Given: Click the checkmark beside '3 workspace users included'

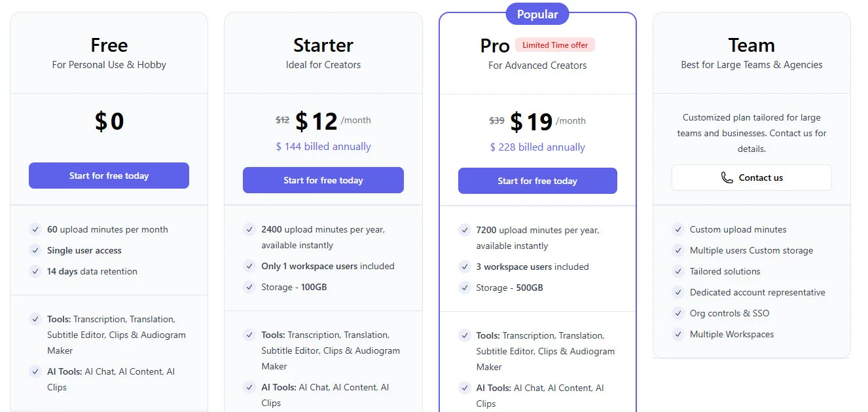Looking at the screenshot, I should point(464,267).
